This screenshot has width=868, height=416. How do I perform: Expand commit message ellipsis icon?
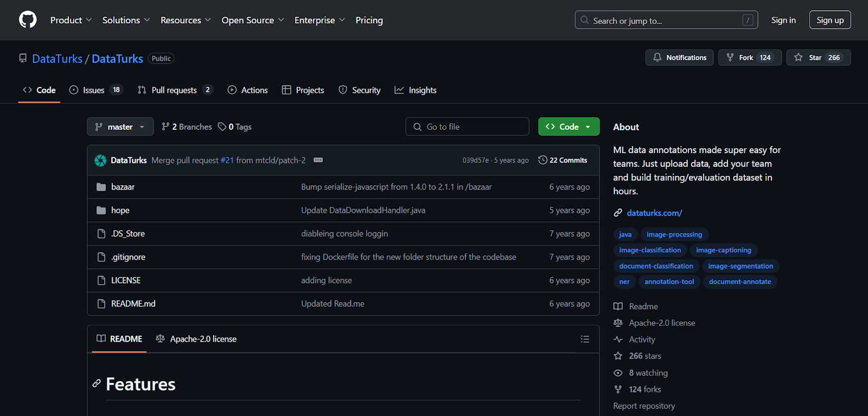pyautogui.click(x=318, y=160)
